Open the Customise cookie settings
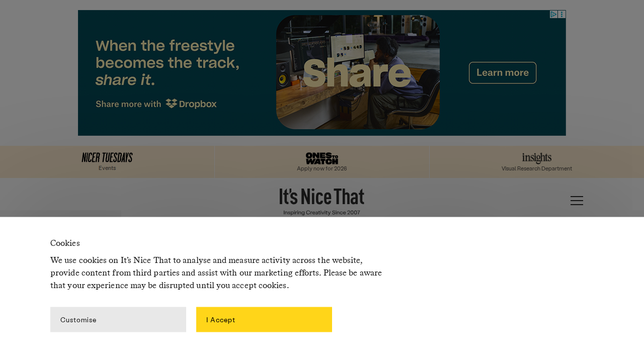This screenshot has width=644, height=362. (x=118, y=320)
